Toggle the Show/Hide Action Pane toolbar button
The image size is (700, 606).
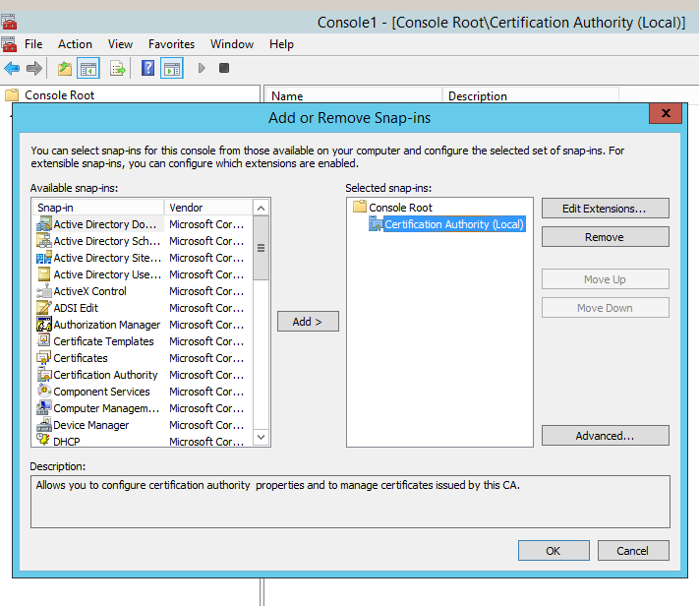172,68
